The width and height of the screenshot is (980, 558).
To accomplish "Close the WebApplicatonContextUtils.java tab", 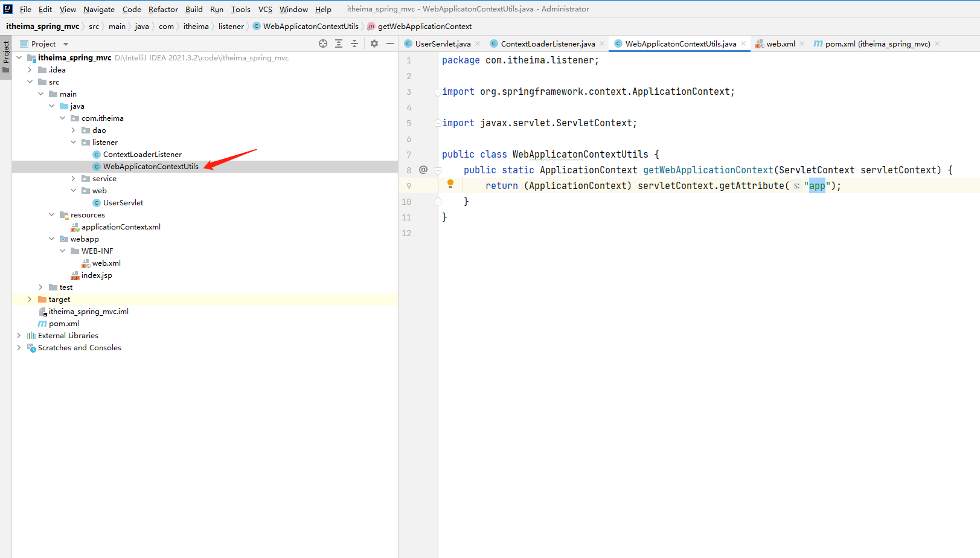I will coord(743,43).
